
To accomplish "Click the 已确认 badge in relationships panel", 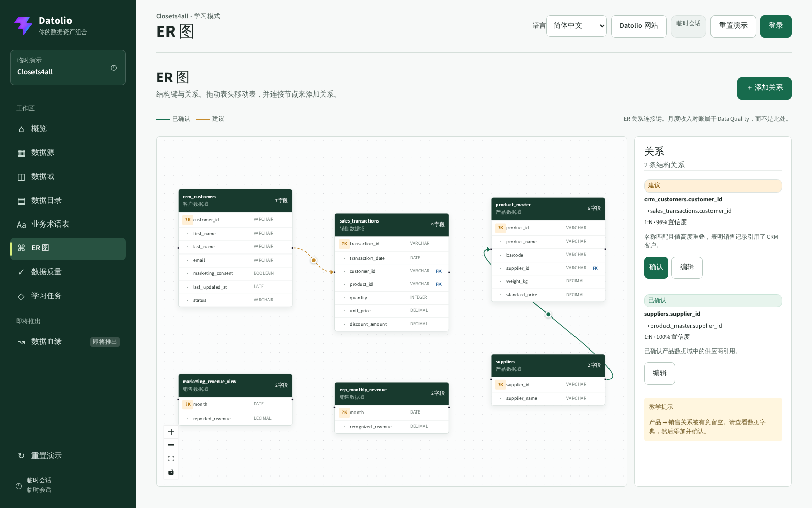I will 713,301.
